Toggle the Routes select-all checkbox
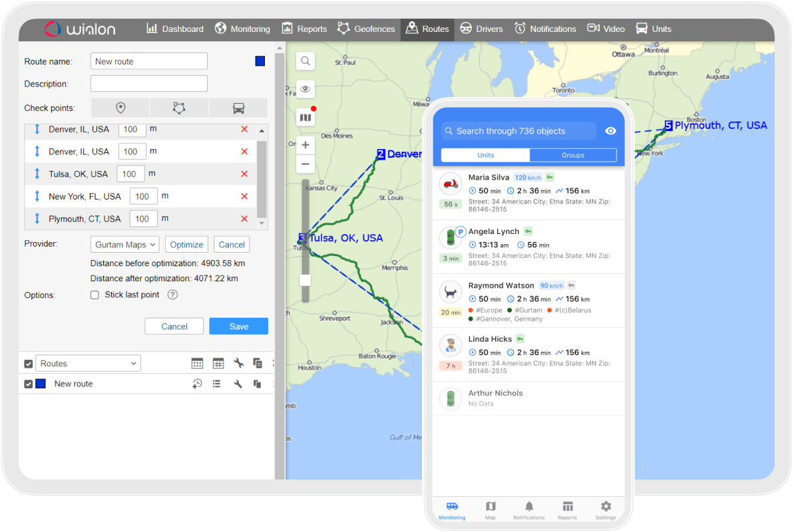 29,364
